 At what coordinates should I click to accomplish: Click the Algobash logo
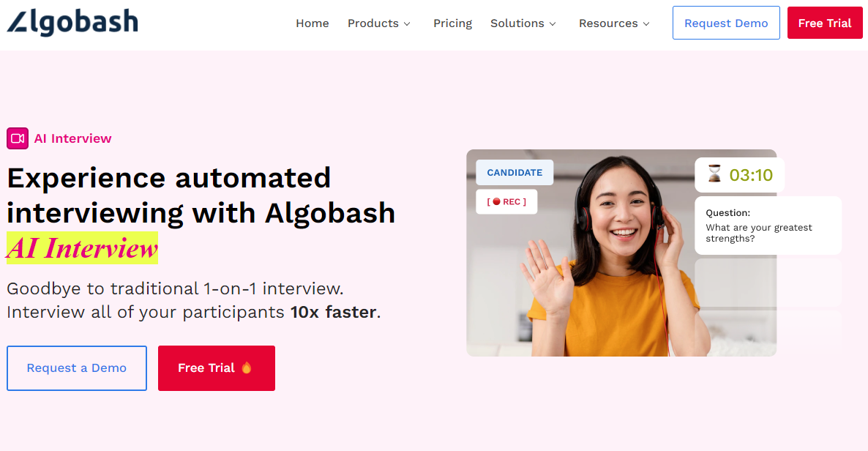tap(72, 22)
